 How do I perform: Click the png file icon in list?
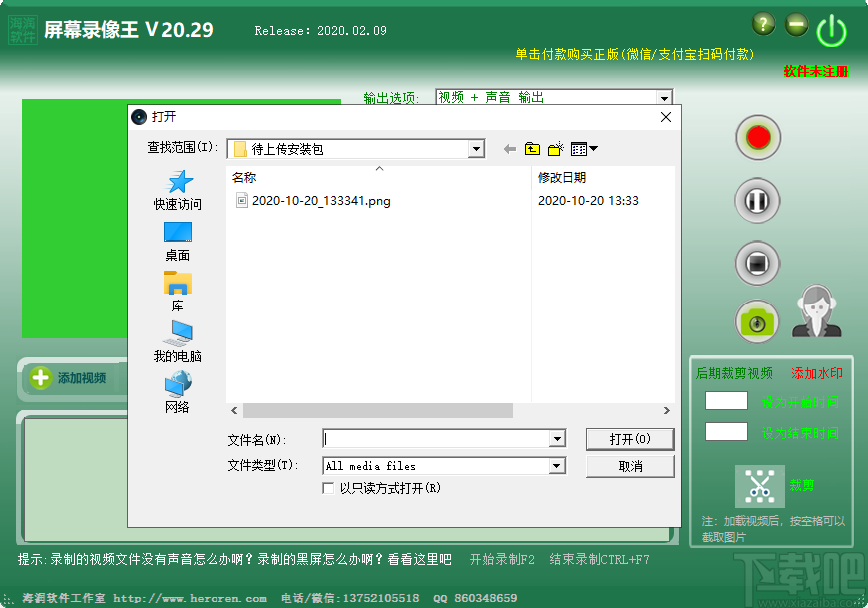click(x=241, y=200)
